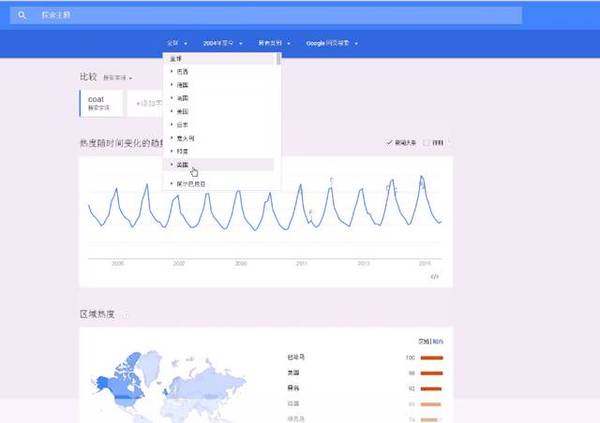The image size is (600, 423).
Task: Click the top region's orange bar
Action: (431, 357)
